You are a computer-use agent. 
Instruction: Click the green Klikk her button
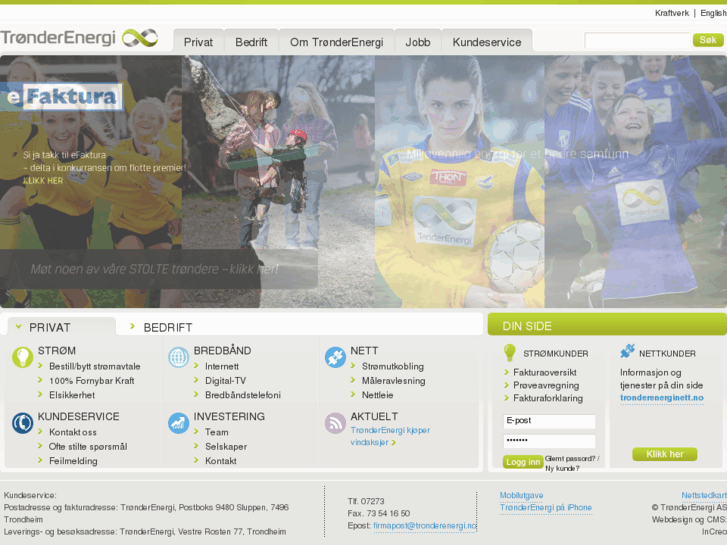pos(665,454)
